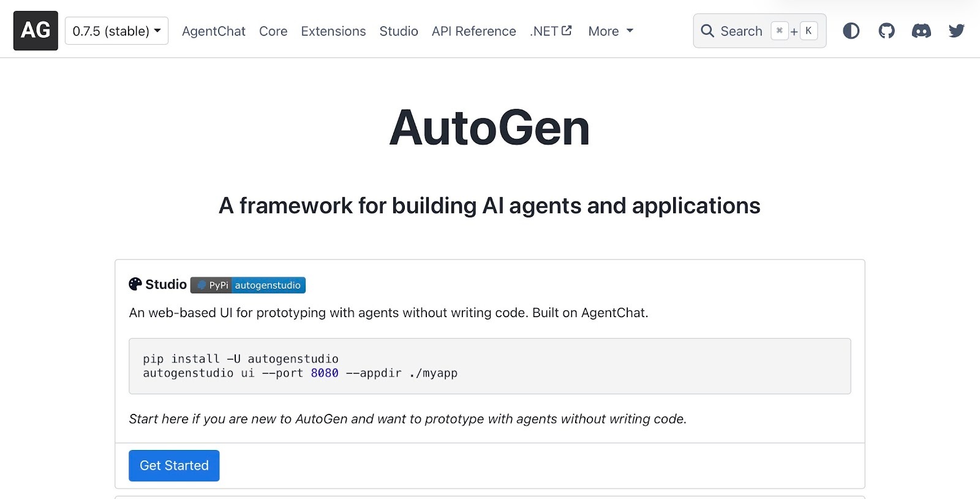
Task: Go to the Core section
Action: [273, 31]
